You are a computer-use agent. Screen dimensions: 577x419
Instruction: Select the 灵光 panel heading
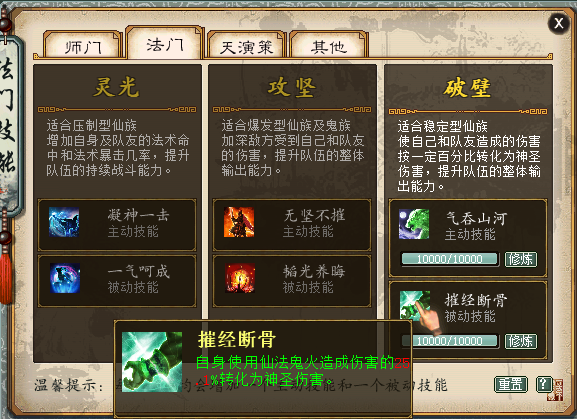click(x=117, y=88)
